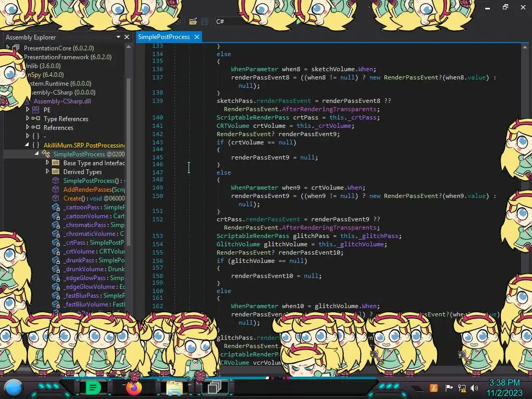The width and height of the screenshot is (532, 399).
Task: Click the _edgeGlowVolume field icon
Action: coord(56,286)
